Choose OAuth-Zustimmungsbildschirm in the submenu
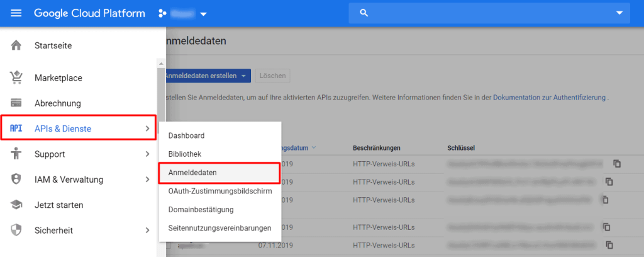This screenshot has width=644, height=257. (219, 191)
